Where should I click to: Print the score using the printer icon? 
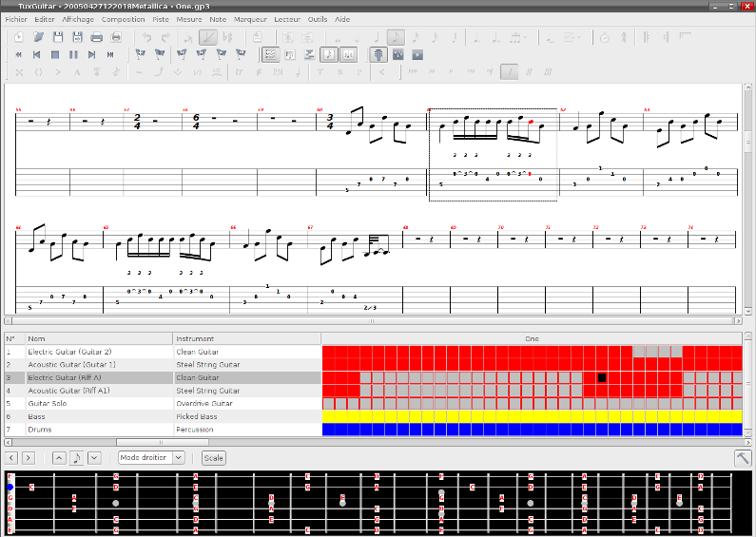pos(96,37)
